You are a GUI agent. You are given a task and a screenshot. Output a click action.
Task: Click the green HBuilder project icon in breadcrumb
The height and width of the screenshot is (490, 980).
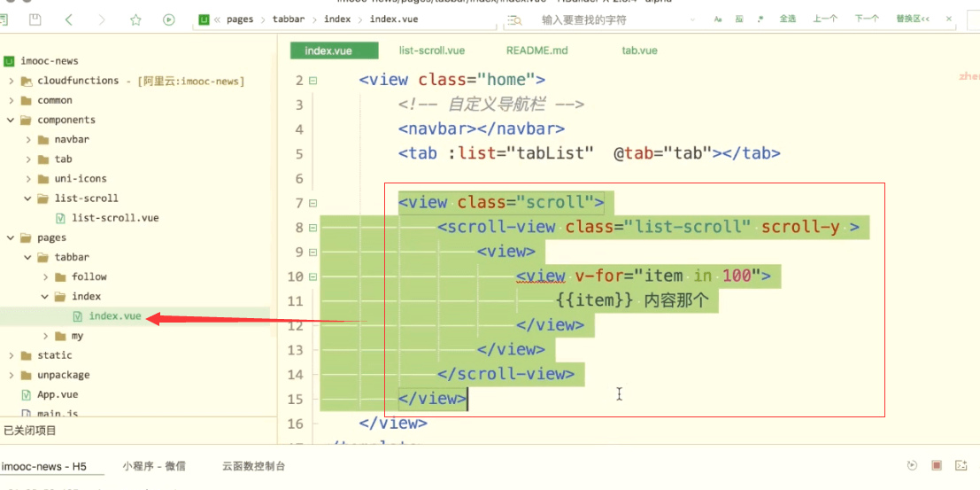[x=203, y=19]
